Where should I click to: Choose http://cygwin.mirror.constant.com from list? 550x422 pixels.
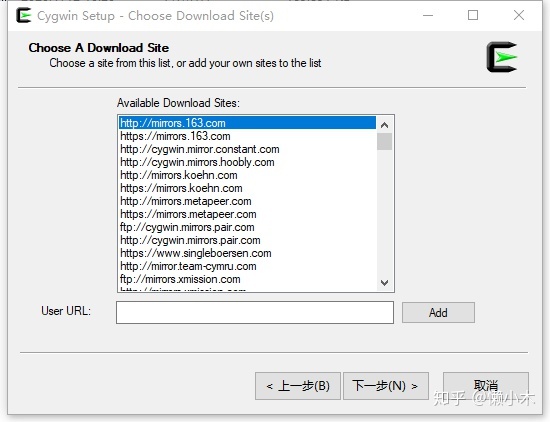[x=247, y=149]
